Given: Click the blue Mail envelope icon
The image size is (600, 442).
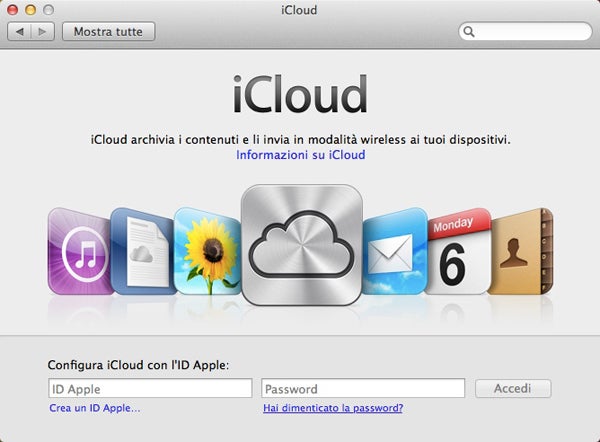Looking at the screenshot, I should [x=394, y=251].
